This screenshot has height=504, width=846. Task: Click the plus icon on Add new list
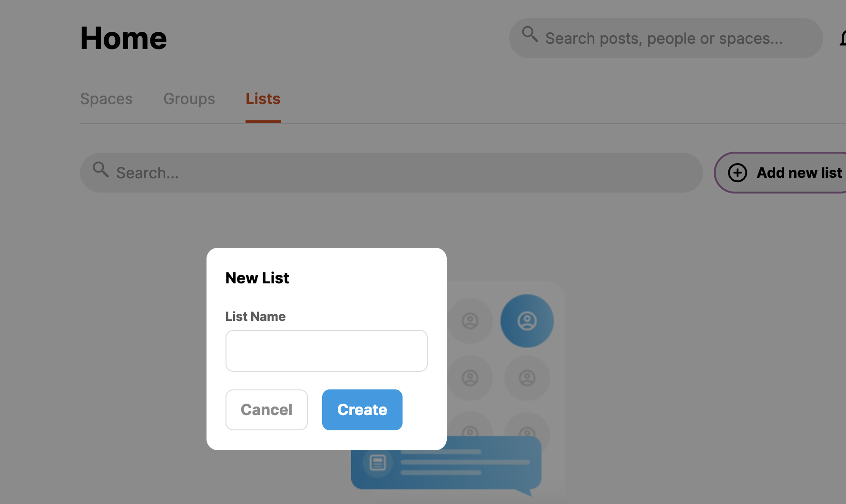click(737, 173)
